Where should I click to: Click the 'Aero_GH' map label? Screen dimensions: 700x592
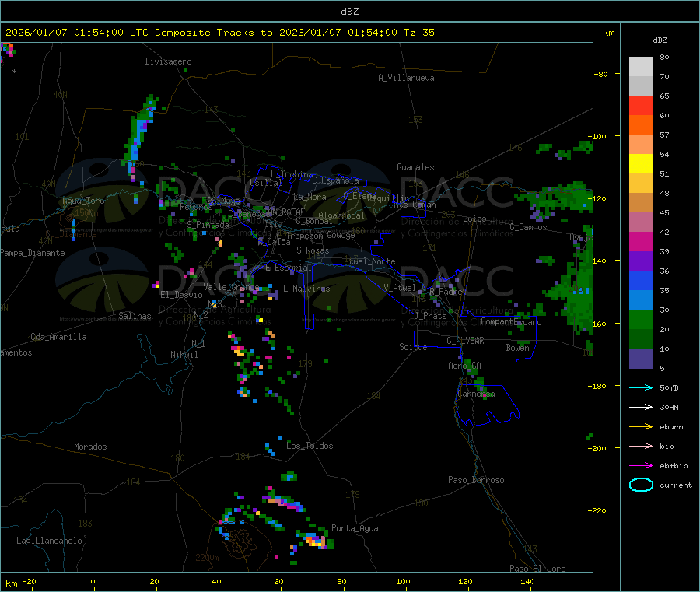pos(465,366)
